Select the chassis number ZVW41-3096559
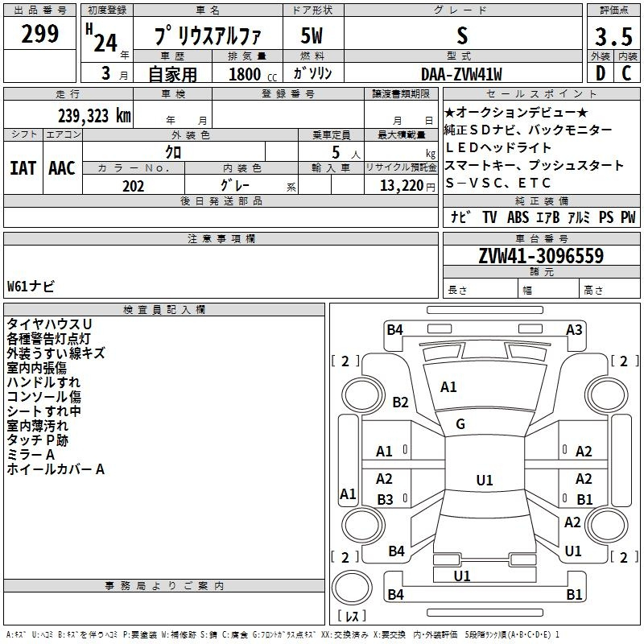644x644 pixels. (541, 256)
